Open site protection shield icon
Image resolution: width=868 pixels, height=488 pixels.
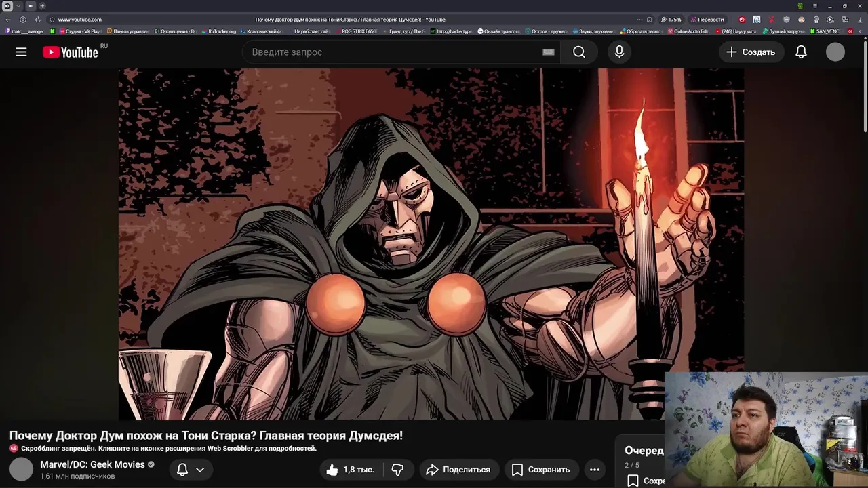52,20
